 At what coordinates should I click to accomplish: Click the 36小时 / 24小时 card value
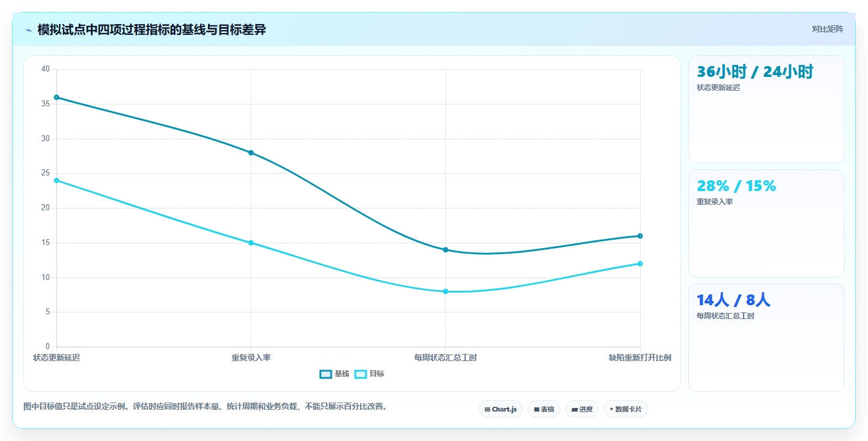pyautogui.click(x=755, y=72)
